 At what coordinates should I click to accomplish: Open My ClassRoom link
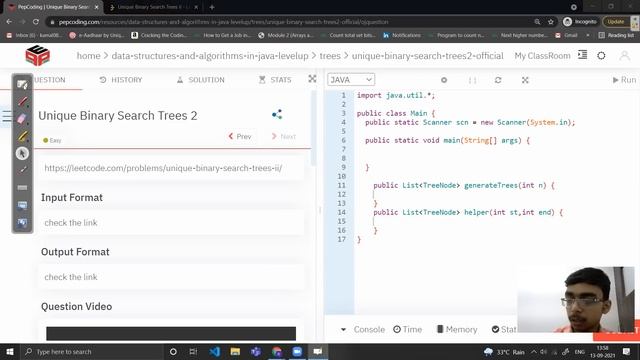point(542,56)
